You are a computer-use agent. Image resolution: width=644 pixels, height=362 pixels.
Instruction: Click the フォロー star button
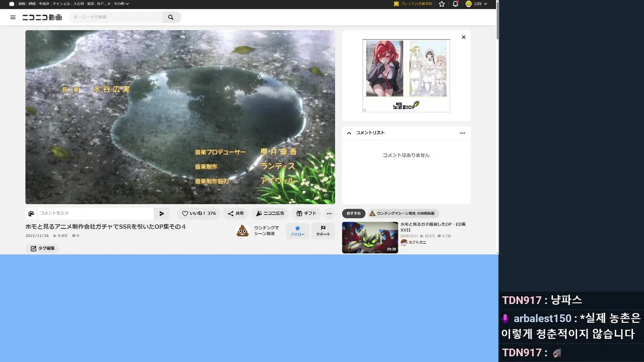[297, 231]
